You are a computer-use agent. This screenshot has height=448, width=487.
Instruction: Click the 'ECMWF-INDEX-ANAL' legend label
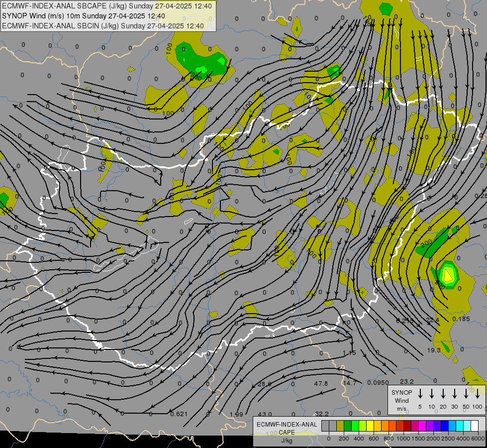pos(287,425)
